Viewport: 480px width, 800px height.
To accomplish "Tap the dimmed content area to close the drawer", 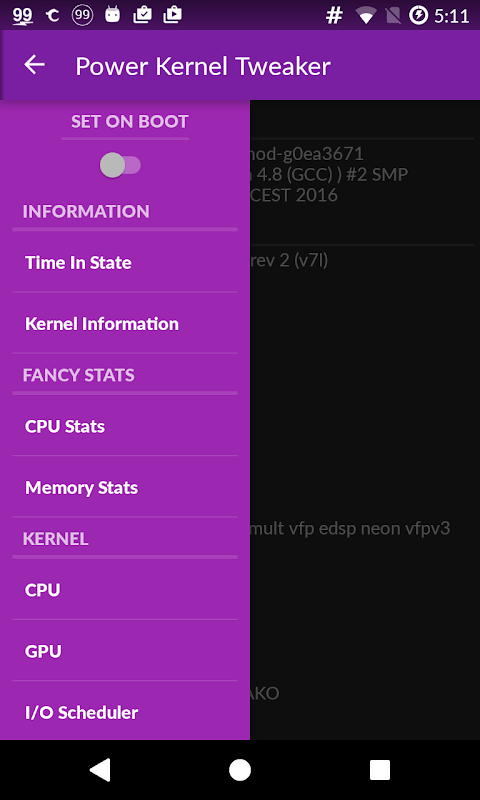I will click(365, 419).
